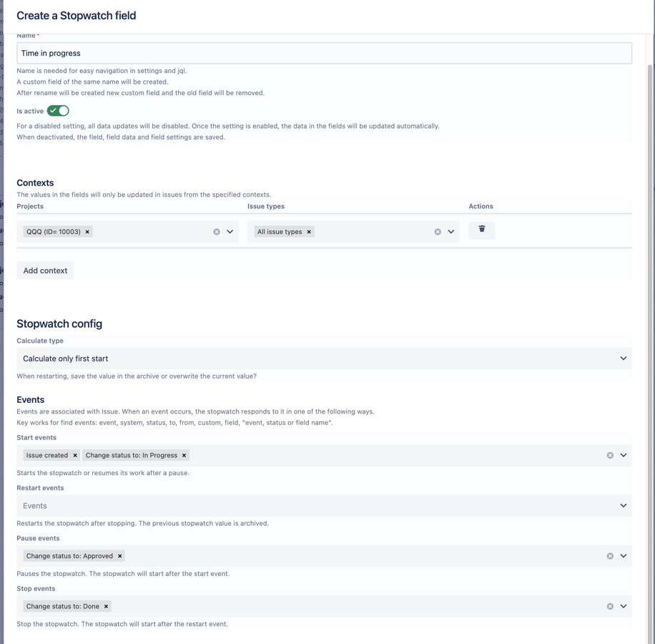Clear all selected issue types
This screenshot has height=644, width=655.
[438, 232]
